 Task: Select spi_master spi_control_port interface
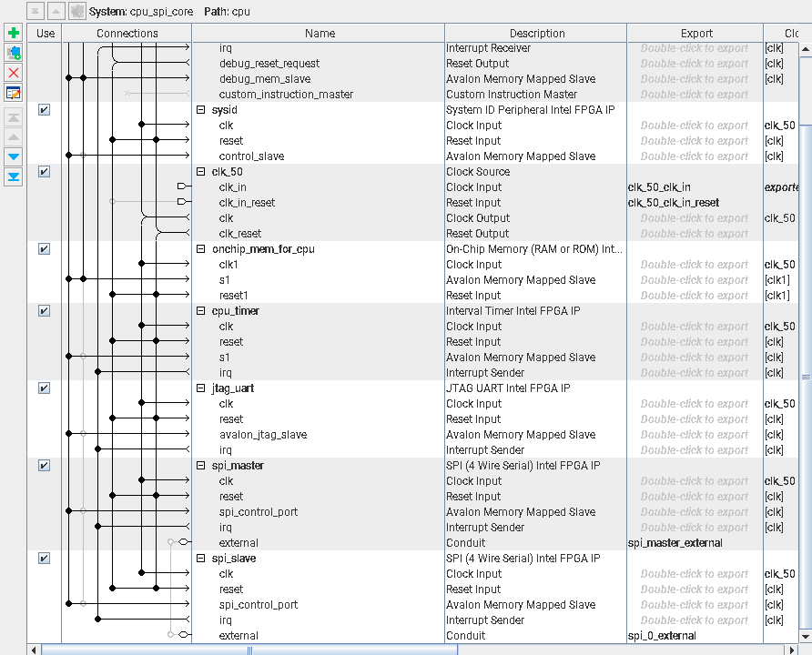point(258,511)
